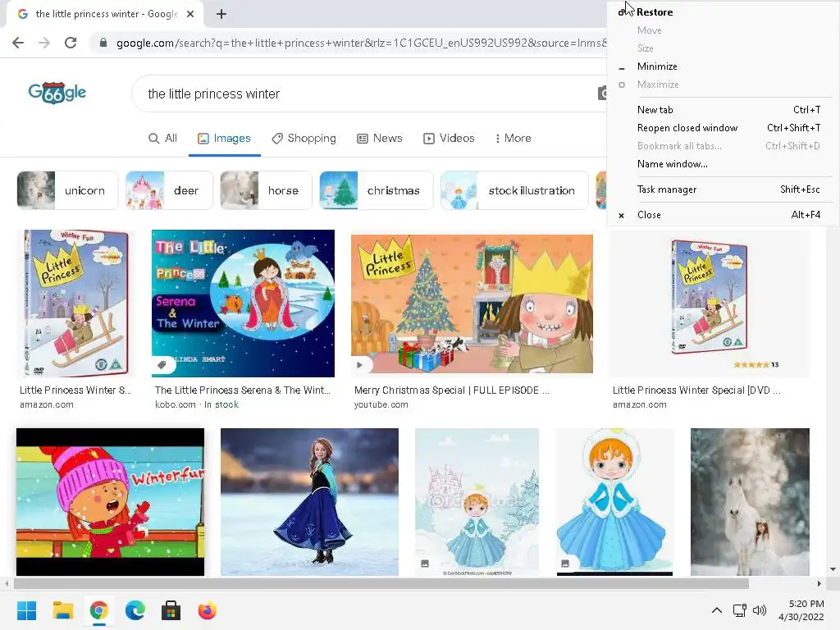Open the blue dress girl on ice thumbnail
Screen dimensions: 840x630
(309, 502)
